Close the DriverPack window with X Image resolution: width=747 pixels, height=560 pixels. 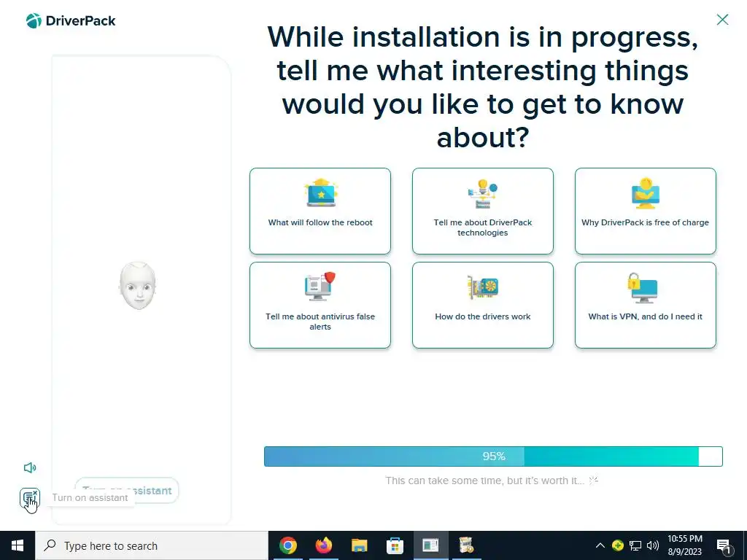pyautogui.click(x=722, y=20)
